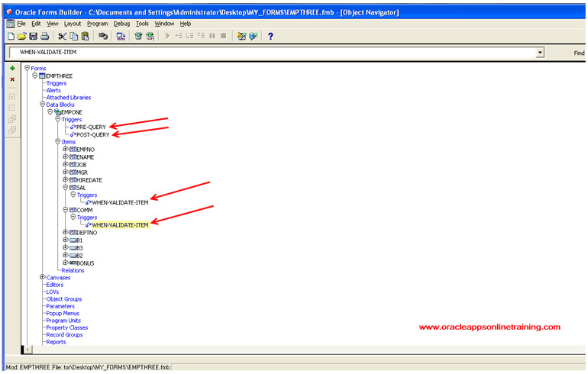Screen dimensions: 588x374
Task: Expand the Canvases node
Action: tap(42, 277)
